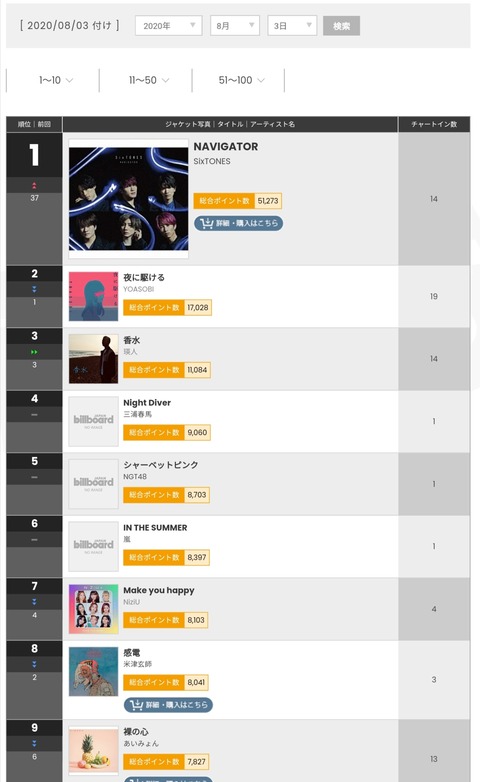
Task: Open the 夜に駆ける jacket thumbnail
Action: point(93,296)
